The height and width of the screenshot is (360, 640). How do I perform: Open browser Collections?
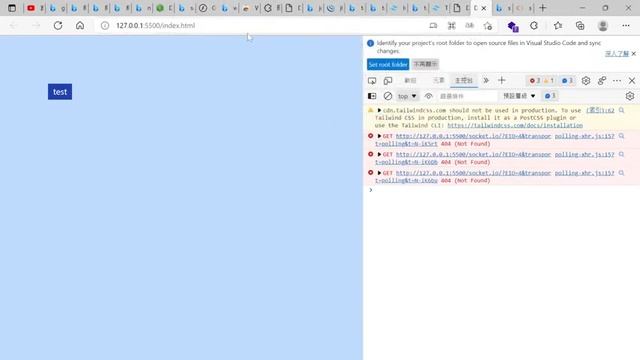click(580, 26)
